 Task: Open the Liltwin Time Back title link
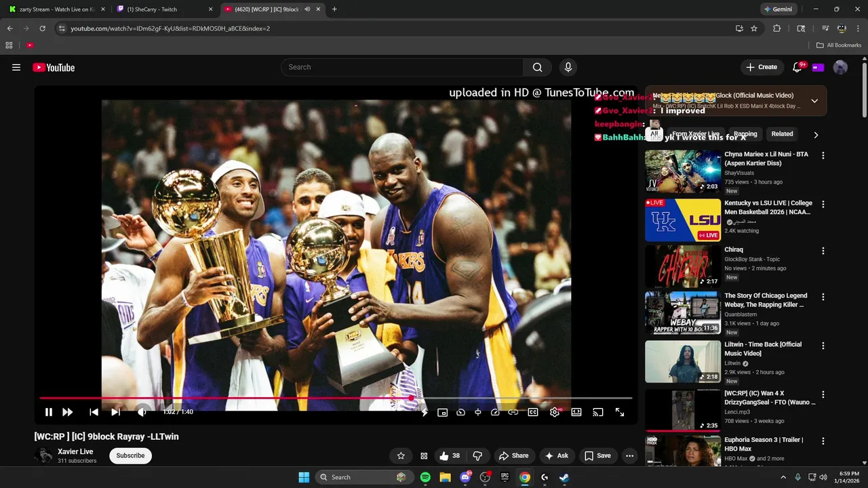tap(763, 348)
